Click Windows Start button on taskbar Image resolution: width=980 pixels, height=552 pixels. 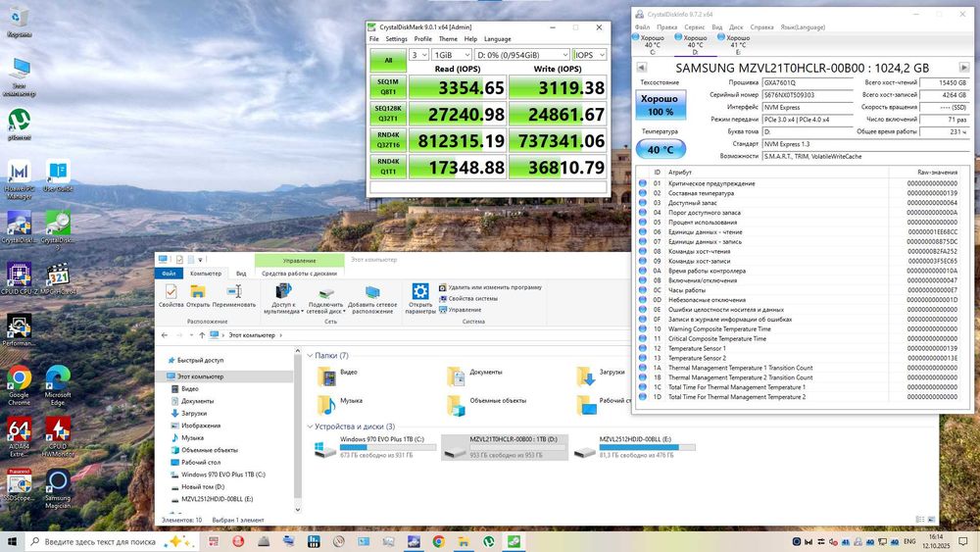[12, 541]
